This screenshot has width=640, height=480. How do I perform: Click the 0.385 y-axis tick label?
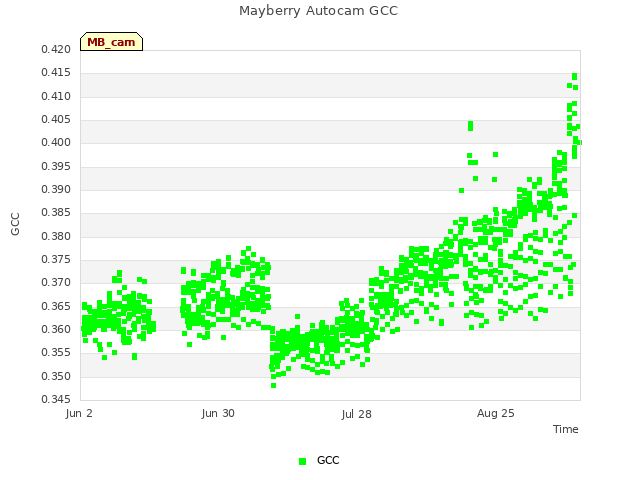[x=56, y=213]
